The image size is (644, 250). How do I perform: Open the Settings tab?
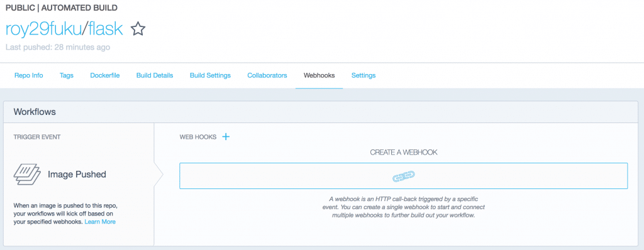click(364, 75)
